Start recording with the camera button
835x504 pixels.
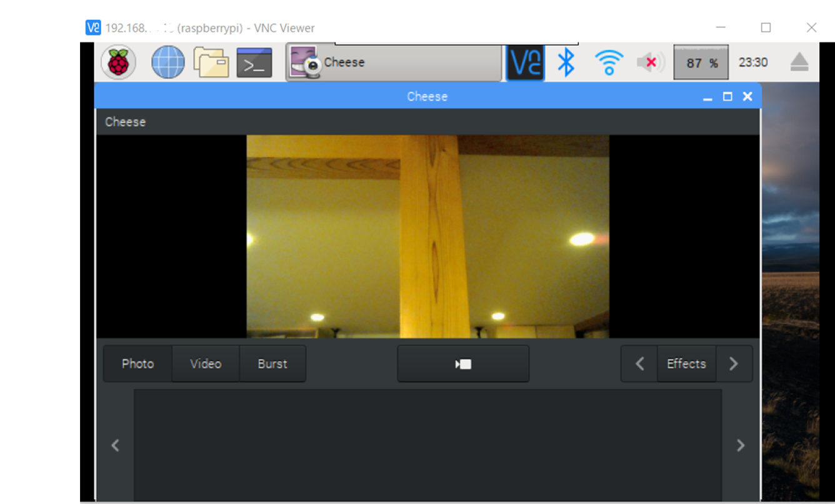(x=463, y=363)
